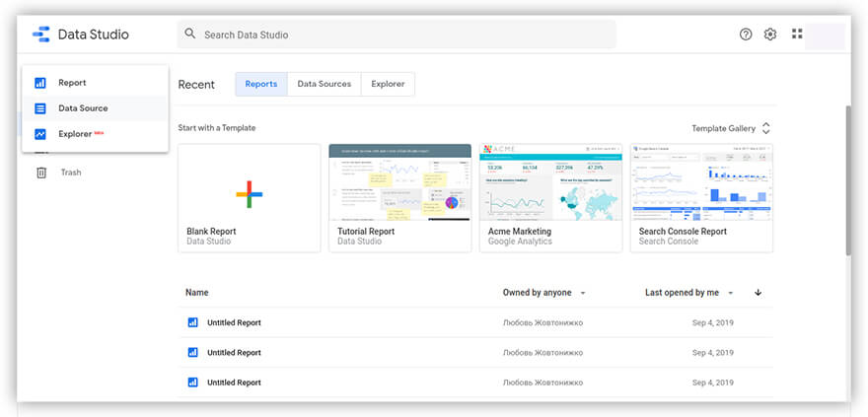Screen dimensions: 868x417
Task: Open the help question mark icon
Action: coord(746,35)
